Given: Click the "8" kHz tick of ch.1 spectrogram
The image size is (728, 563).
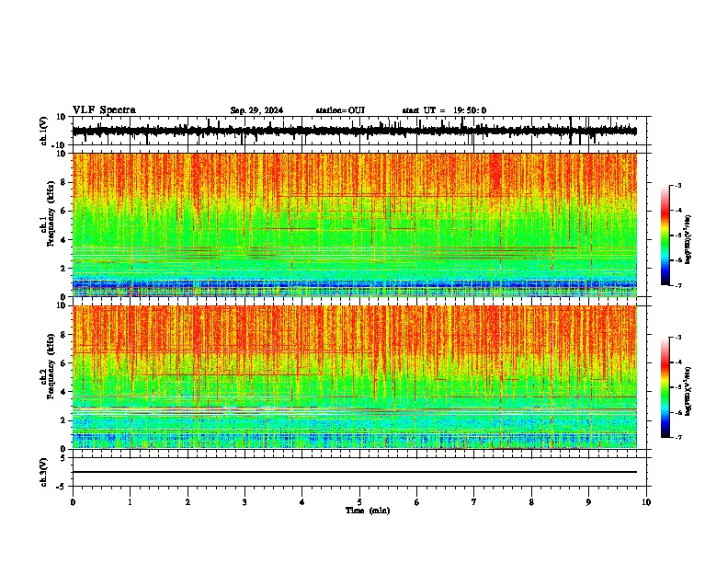Looking at the screenshot, I should [x=64, y=182].
